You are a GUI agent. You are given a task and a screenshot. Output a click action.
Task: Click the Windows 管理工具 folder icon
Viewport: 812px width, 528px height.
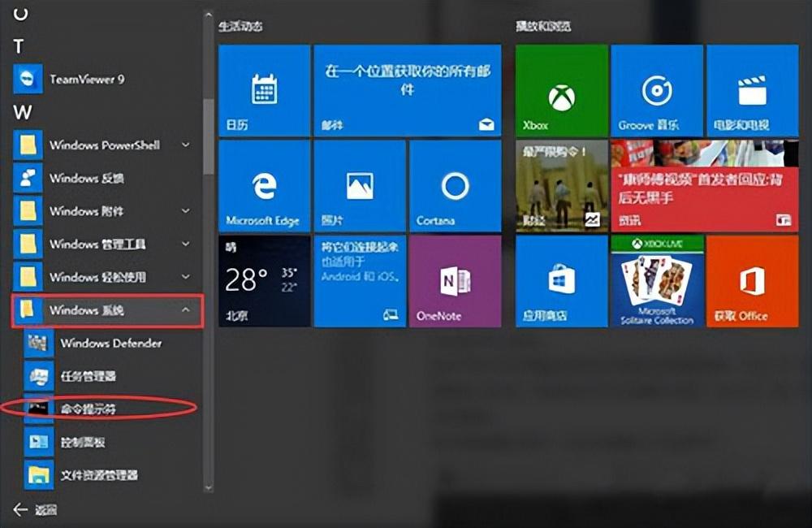[28, 244]
